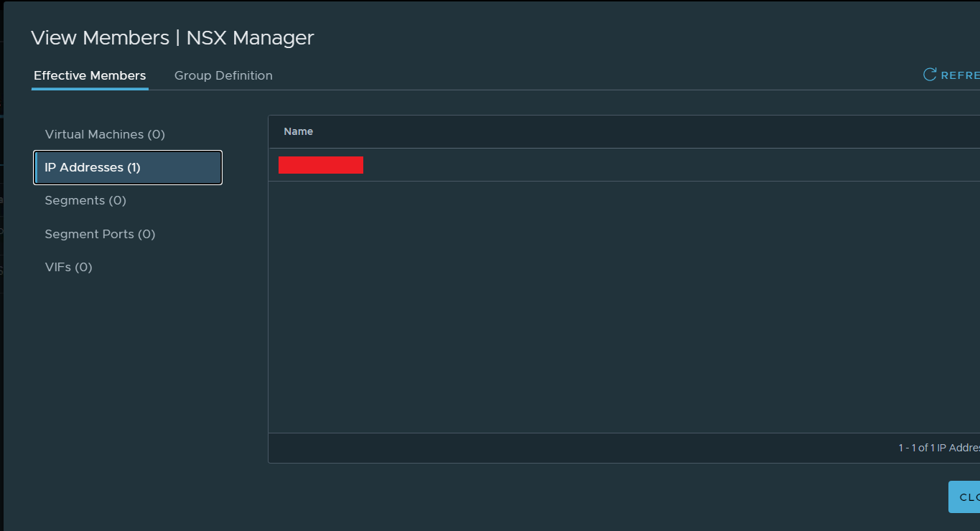Click the REFRESH text label
Screen dimensions: 980x531
click(x=960, y=75)
